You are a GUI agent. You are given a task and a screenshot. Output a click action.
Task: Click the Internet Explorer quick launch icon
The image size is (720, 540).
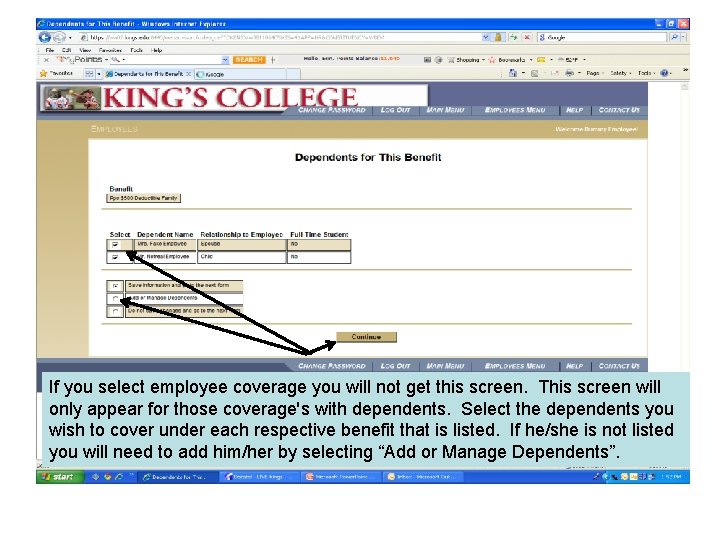(119, 477)
